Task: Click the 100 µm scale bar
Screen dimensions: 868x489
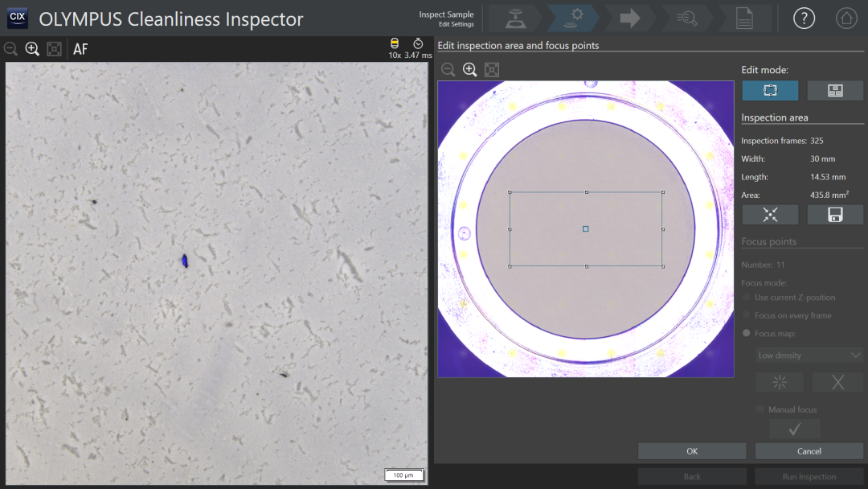Action: [403, 475]
